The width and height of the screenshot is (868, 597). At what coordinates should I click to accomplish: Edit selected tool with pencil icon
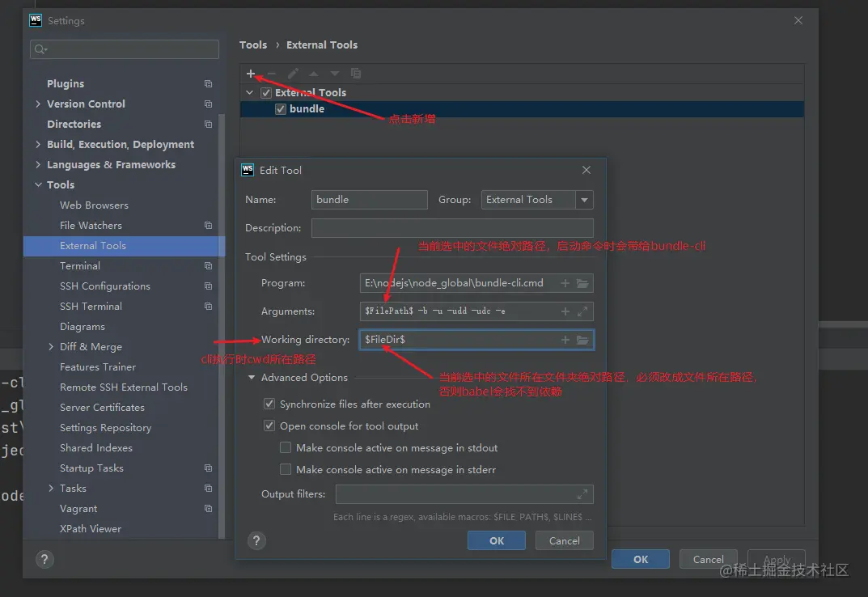click(293, 73)
